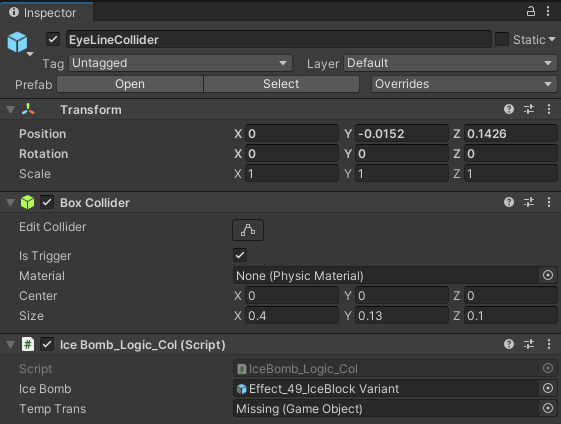Viewport: 561px width, 424px height.
Task: Click the None (Physic Material) field
Action: (x=386, y=276)
